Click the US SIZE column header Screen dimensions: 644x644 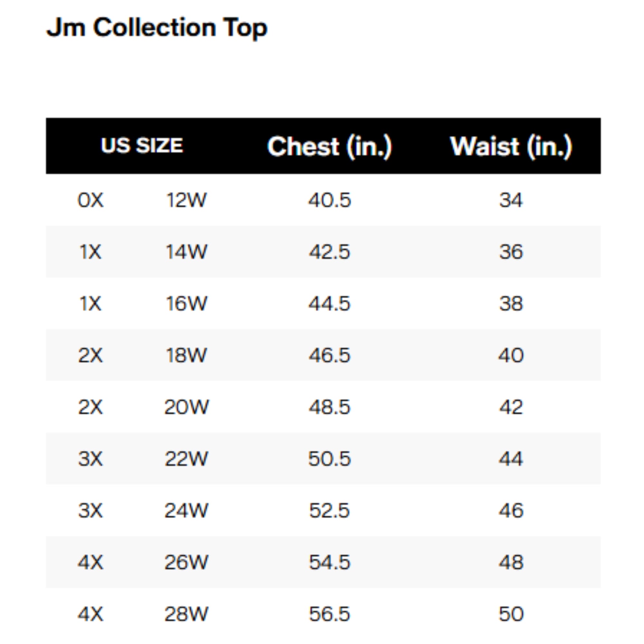(142, 146)
